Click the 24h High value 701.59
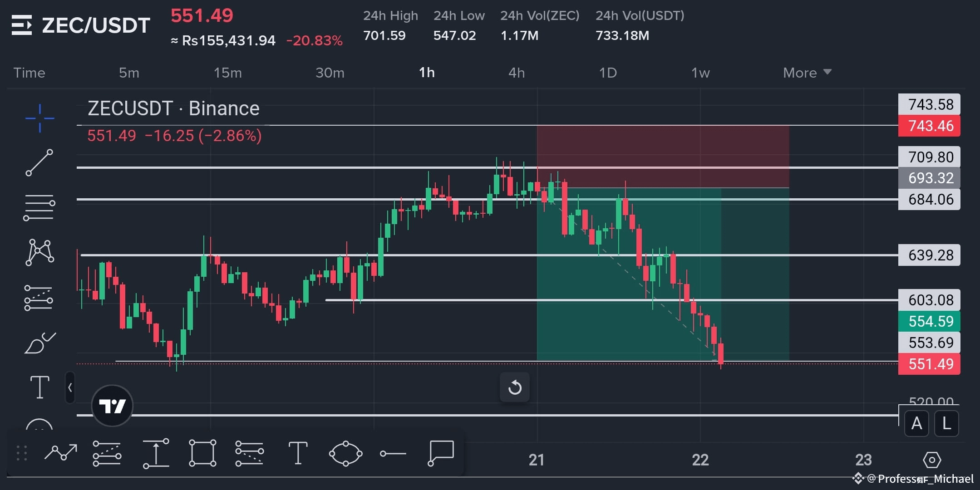Viewport: 980px width, 490px height. tap(384, 35)
